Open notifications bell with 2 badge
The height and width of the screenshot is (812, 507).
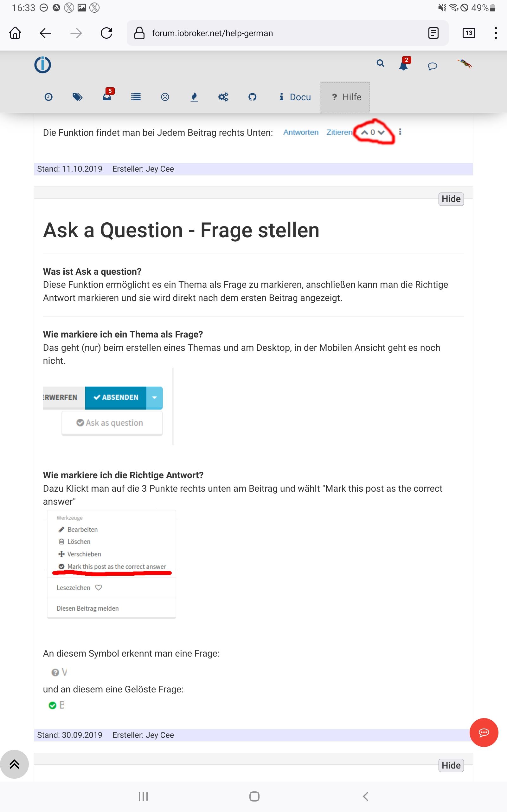click(x=403, y=65)
